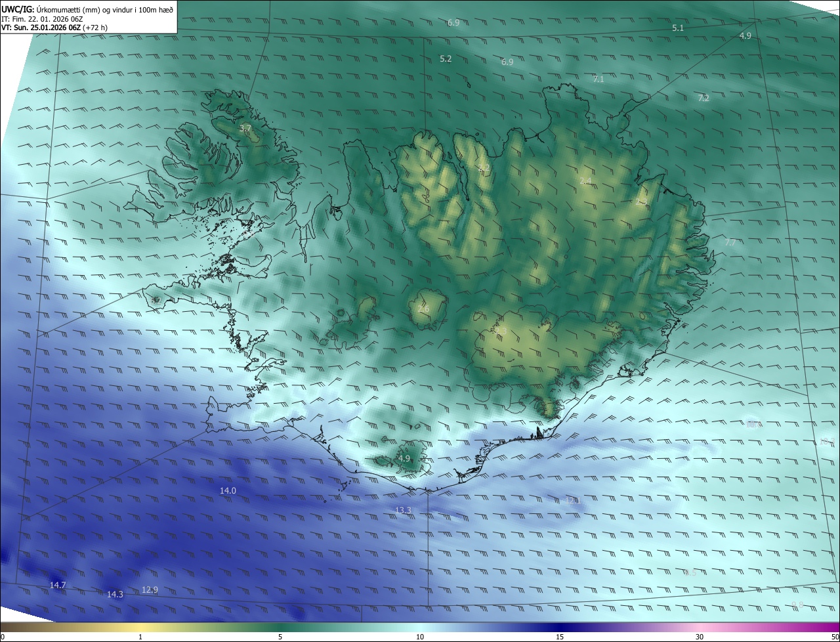Click the '50' tick on the color scale
840x642 pixels.
[835, 637]
